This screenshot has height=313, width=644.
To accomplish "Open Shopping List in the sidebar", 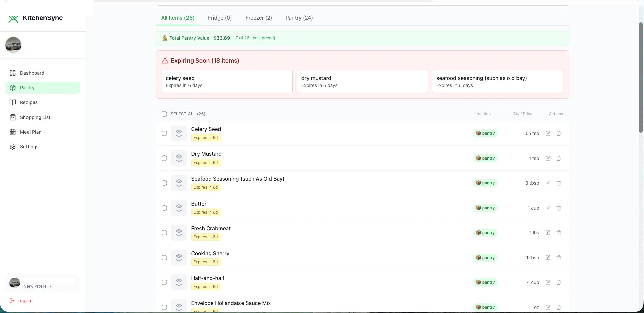I will [43, 117].
